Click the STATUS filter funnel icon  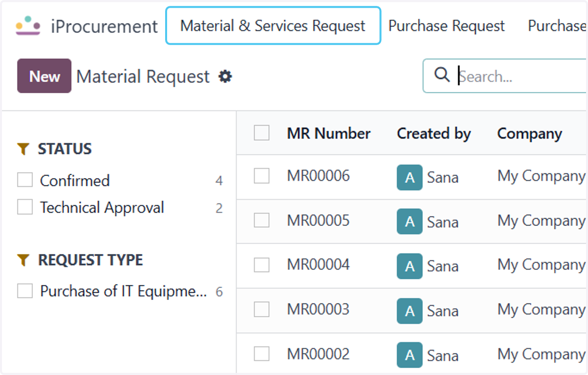23,149
